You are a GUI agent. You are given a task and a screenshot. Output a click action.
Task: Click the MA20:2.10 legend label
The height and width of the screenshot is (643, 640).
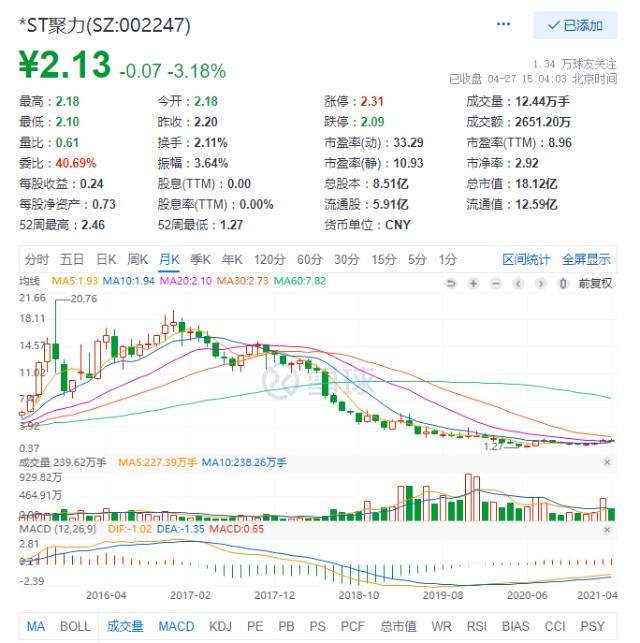click(x=186, y=281)
